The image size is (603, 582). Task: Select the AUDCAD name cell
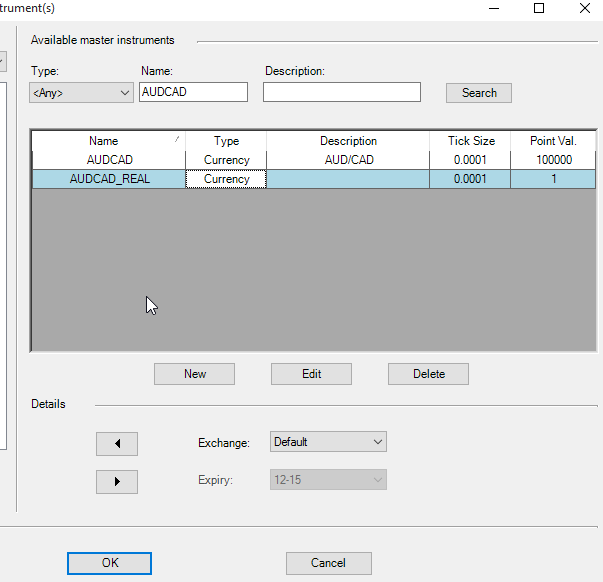click(x=109, y=160)
